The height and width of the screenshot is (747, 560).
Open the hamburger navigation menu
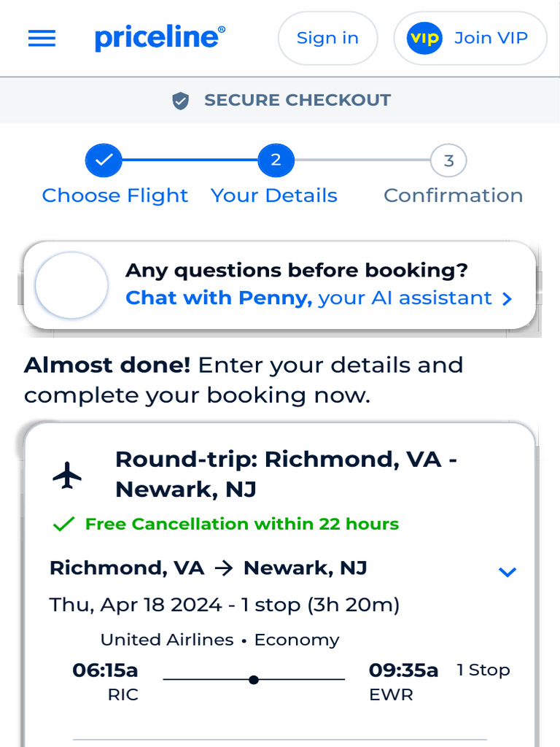(x=42, y=38)
